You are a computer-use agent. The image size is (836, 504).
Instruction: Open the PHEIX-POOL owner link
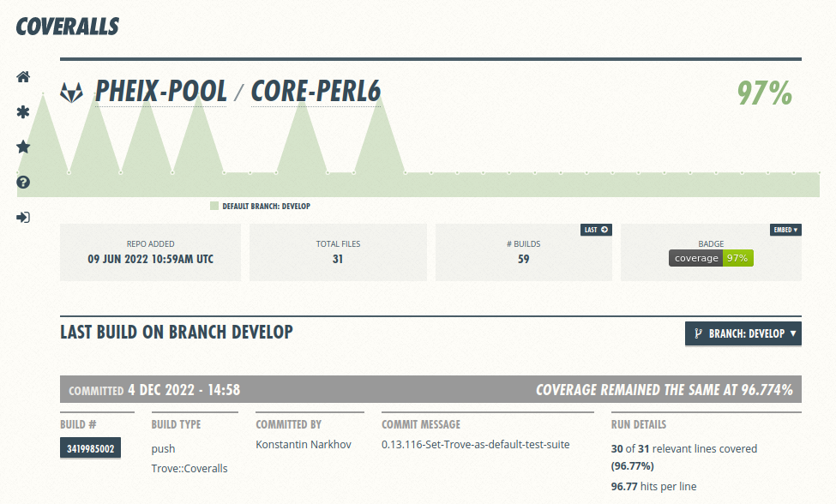point(161,92)
